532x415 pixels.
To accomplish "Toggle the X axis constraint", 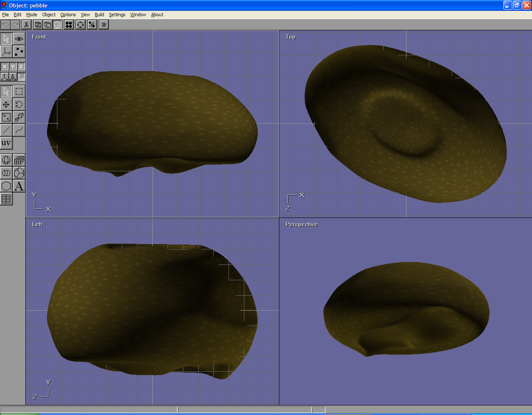I will (x=5, y=67).
